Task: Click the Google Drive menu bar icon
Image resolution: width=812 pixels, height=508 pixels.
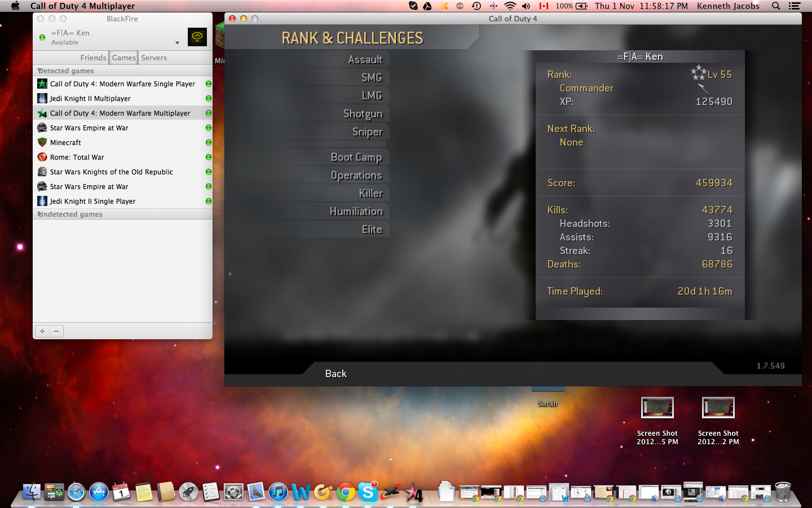Action: [x=428, y=6]
